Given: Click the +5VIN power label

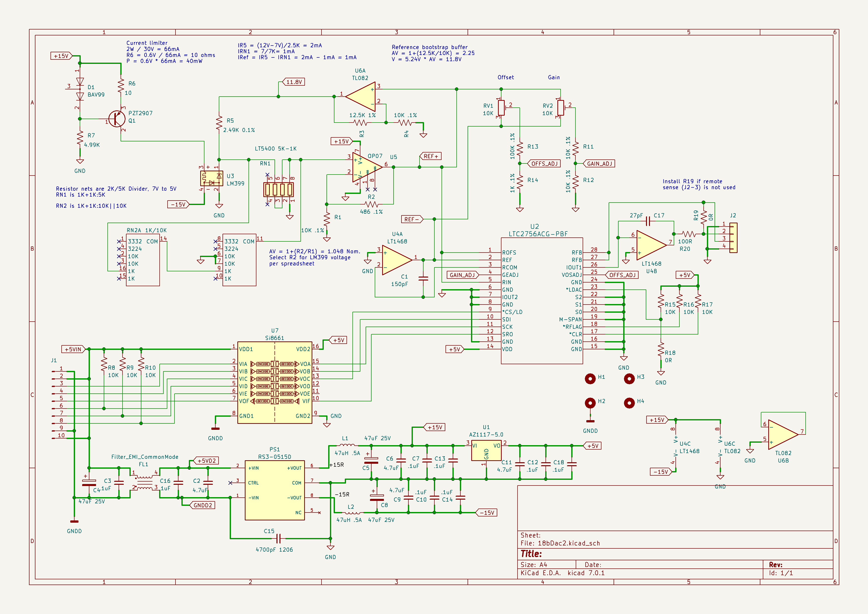Looking at the screenshot, I should 73,349.
